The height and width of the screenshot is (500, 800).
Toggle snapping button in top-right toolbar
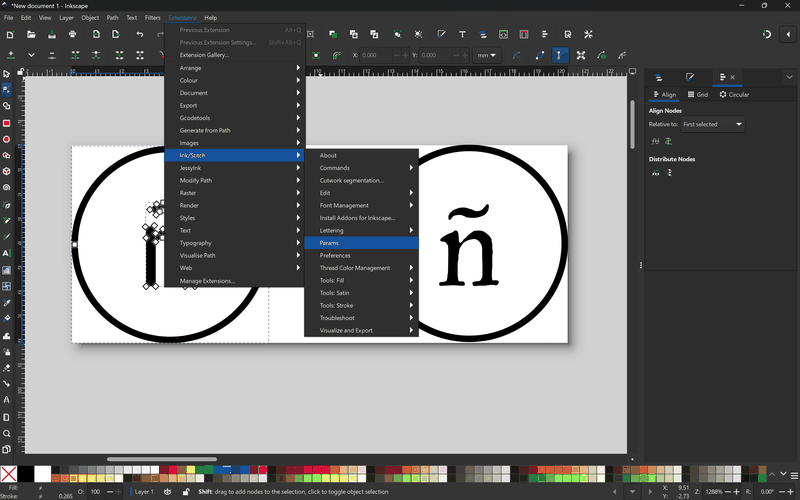point(767,34)
